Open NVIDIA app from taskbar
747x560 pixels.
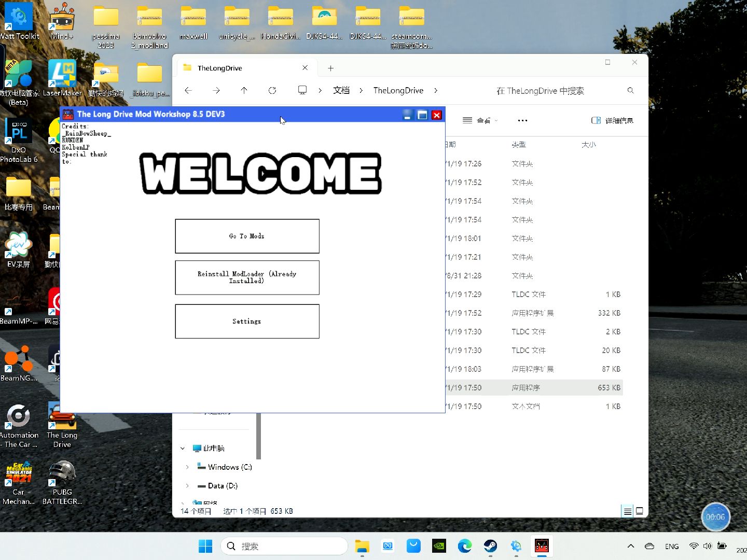coord(439,546)
